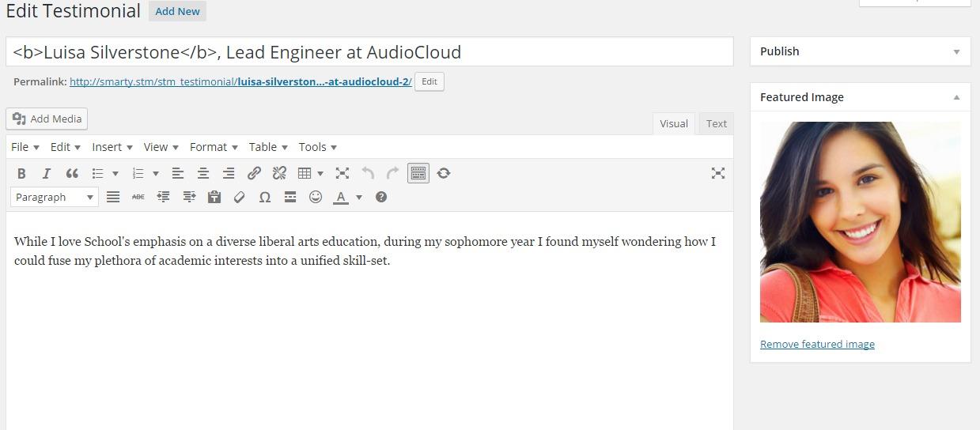Switch to the Text editor tab
The width and height of the screenshot is (980, 430).
click(717, 123)
